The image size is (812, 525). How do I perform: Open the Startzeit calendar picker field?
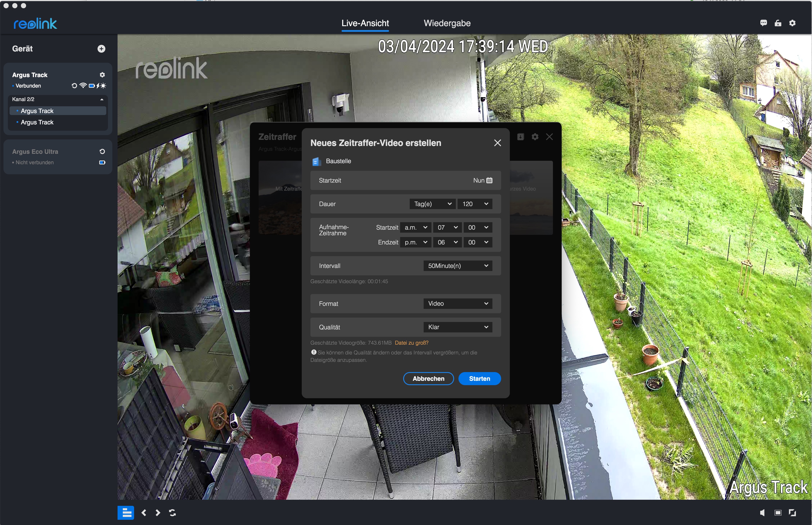[x=489, y=180]
